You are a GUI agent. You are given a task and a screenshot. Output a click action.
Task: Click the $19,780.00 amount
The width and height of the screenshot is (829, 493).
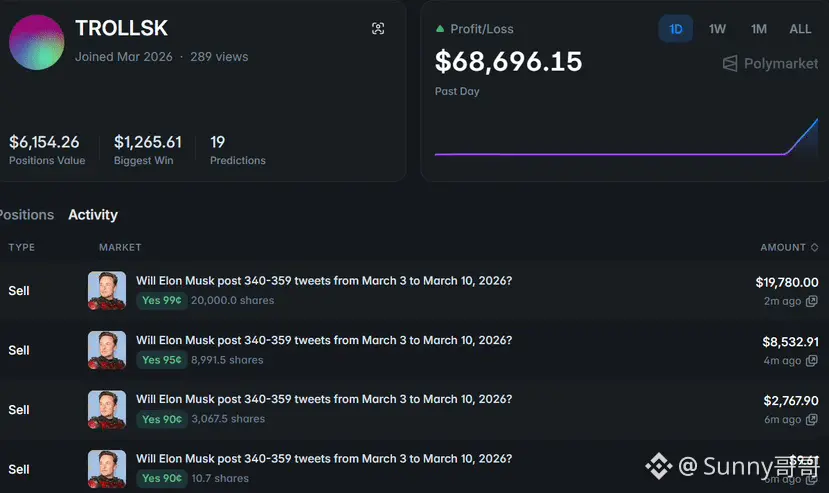point(787,282)
